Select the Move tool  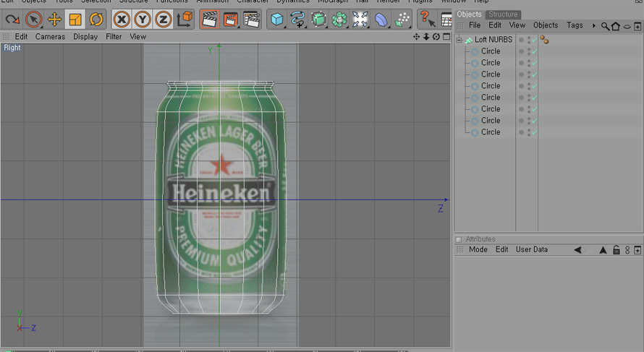pyautogui.click(x=54, y=20)
